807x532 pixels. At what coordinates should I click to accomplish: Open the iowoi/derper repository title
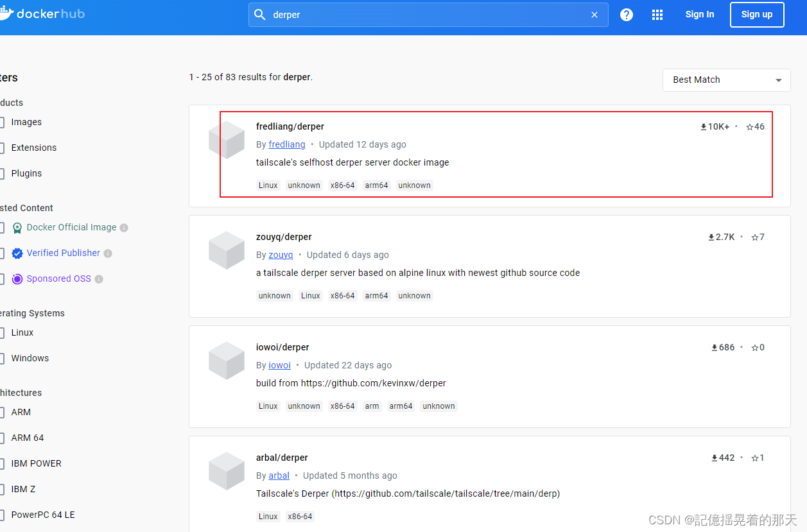click(x=282, y=347)
